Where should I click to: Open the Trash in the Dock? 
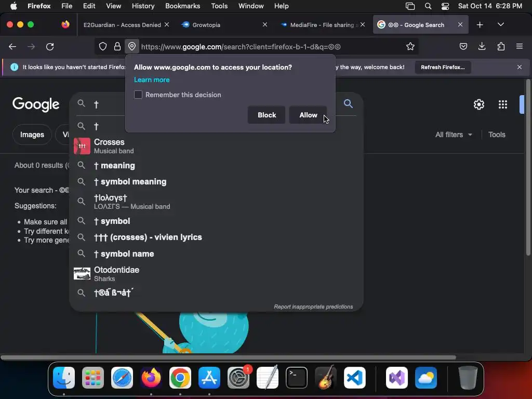(x=468, y=378)
